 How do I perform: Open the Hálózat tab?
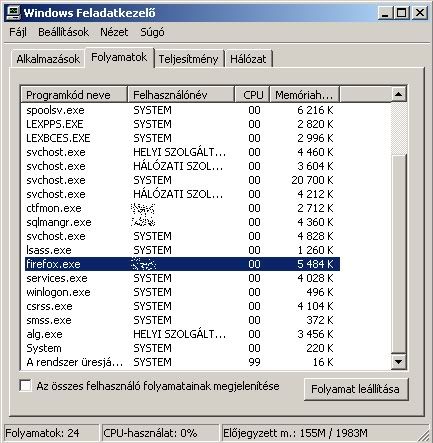pyautogui.click(x=248, y=59)
